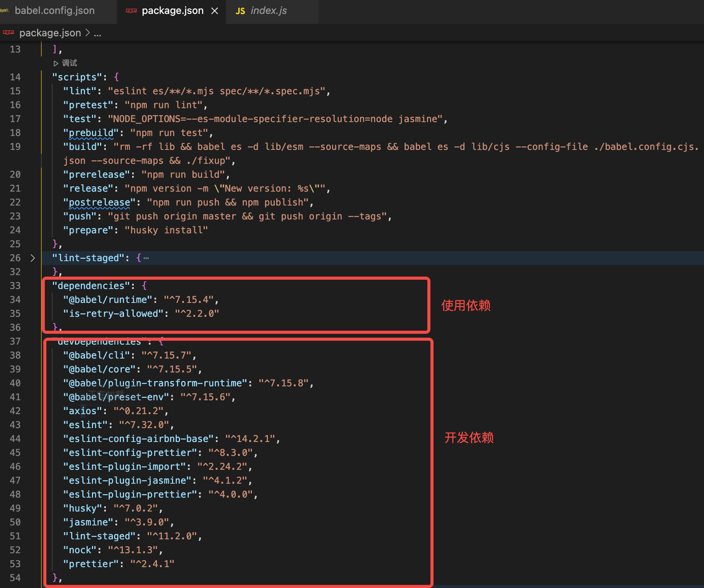The width and height of the screenshot is (704, 588).
Task: Click the "push" script key
Action: click(x=80, y=216)
